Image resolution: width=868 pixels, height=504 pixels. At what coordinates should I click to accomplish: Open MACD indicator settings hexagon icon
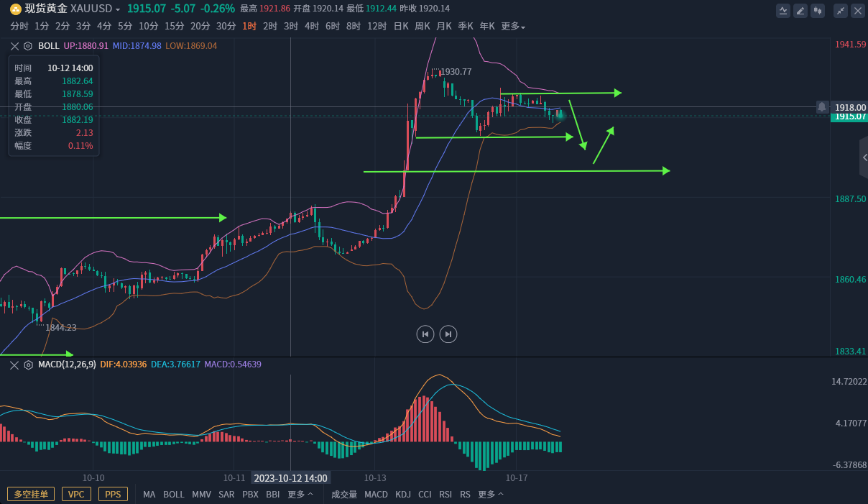click(28, 365)
